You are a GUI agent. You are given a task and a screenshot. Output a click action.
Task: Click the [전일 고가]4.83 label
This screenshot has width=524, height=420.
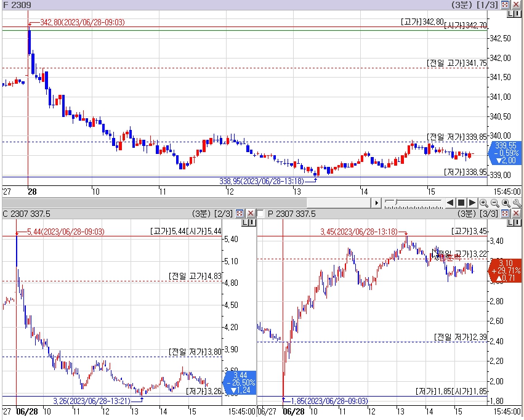coord(195,277)
